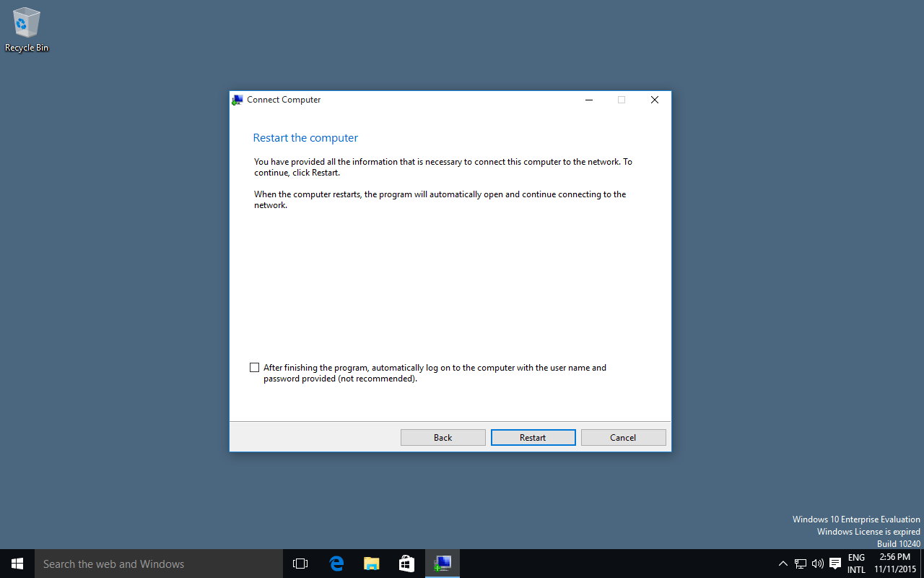Click the 'You have provided all the information' paragraph
The height and width of the screenshot is (578, 924).
tap(443, 167)
